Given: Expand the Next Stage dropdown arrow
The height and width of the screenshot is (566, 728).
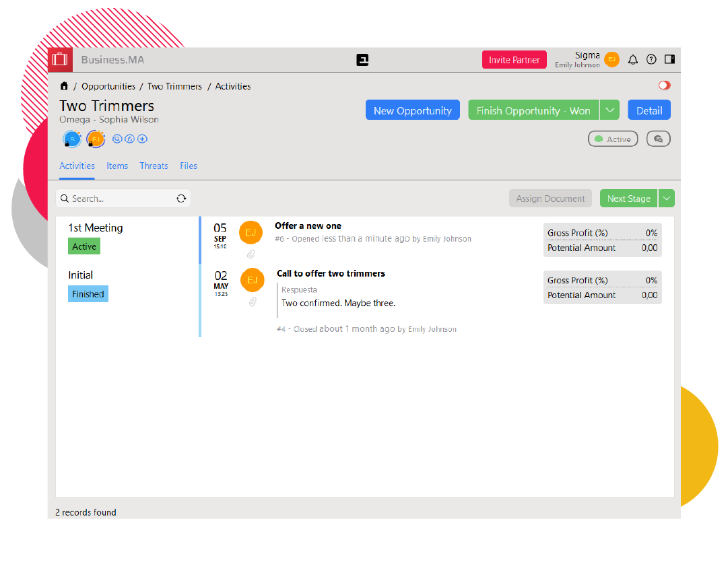Looking at the screenshot, I should [x=666, y=199].
